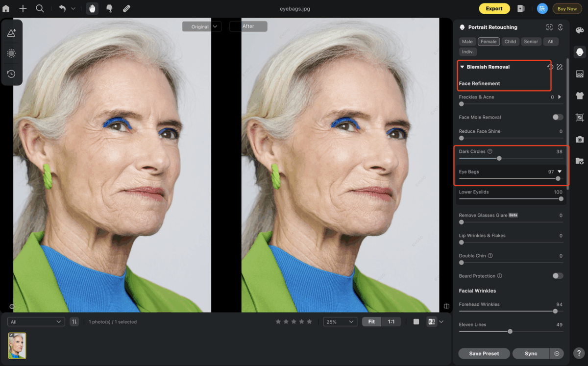Click the Double Chin help question icon
The height and width of the screenshot is (366, 588).
coord(490,256)
